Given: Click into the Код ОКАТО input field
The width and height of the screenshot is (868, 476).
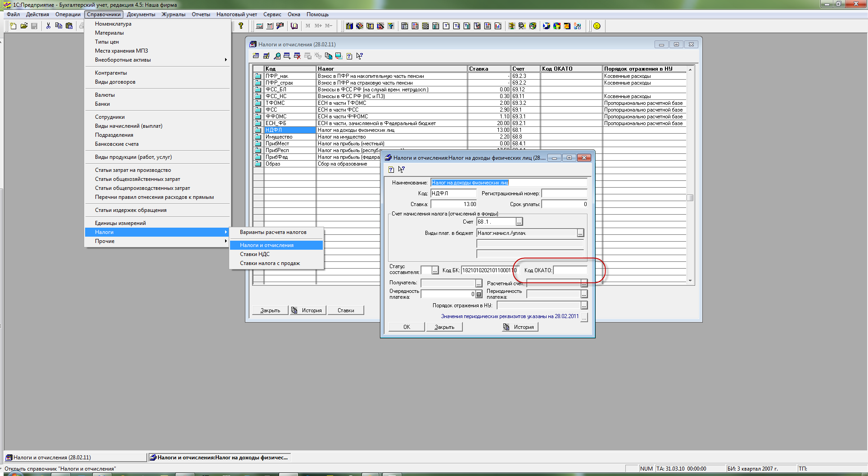Looking at the screenshot, I should coord(570,270).
